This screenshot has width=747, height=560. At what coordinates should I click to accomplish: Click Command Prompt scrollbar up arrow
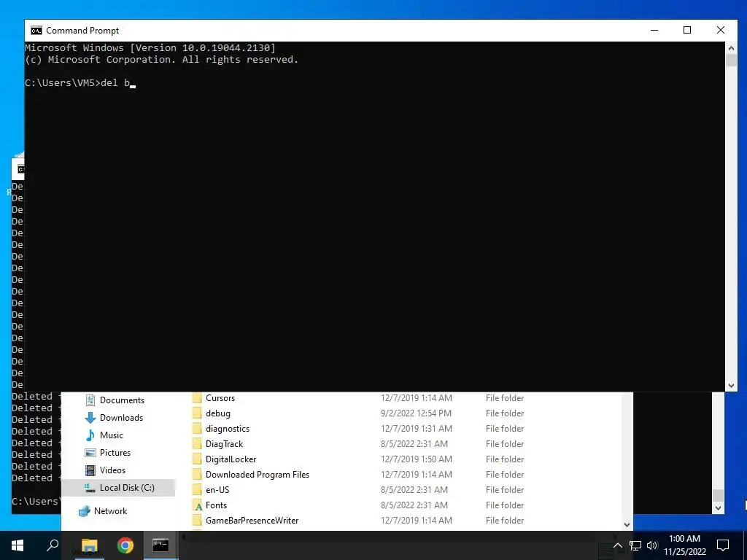point(731,47)
